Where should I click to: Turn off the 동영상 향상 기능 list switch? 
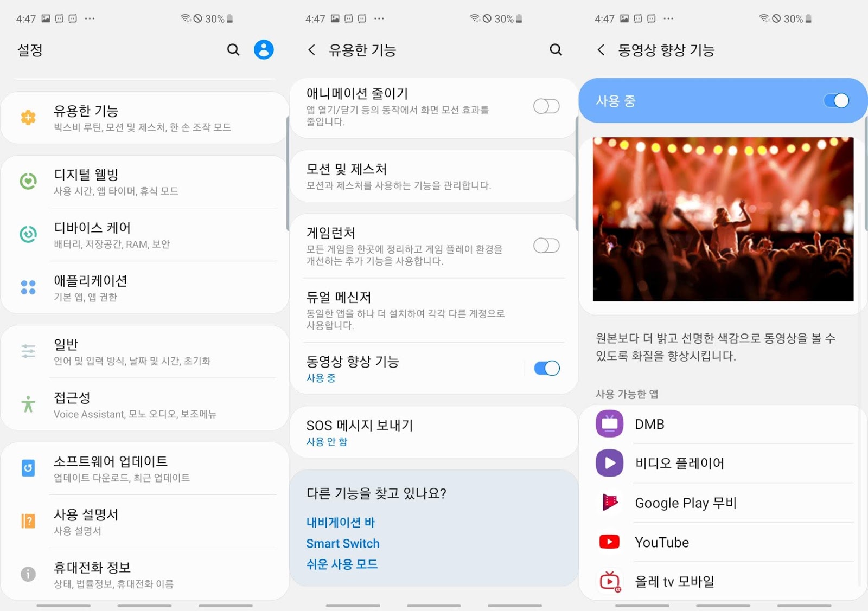[546, 368]
